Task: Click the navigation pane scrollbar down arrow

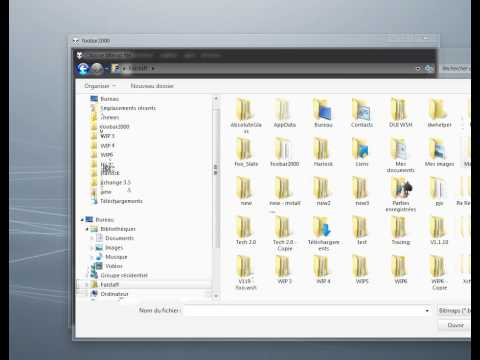Action: tap(216, 296)
